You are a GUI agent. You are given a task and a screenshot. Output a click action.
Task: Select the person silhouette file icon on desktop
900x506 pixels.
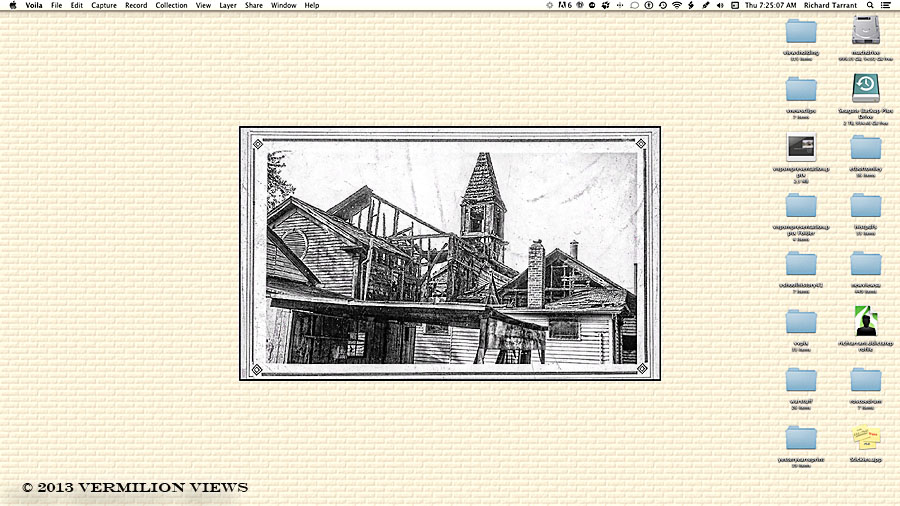tap(866, 321)
